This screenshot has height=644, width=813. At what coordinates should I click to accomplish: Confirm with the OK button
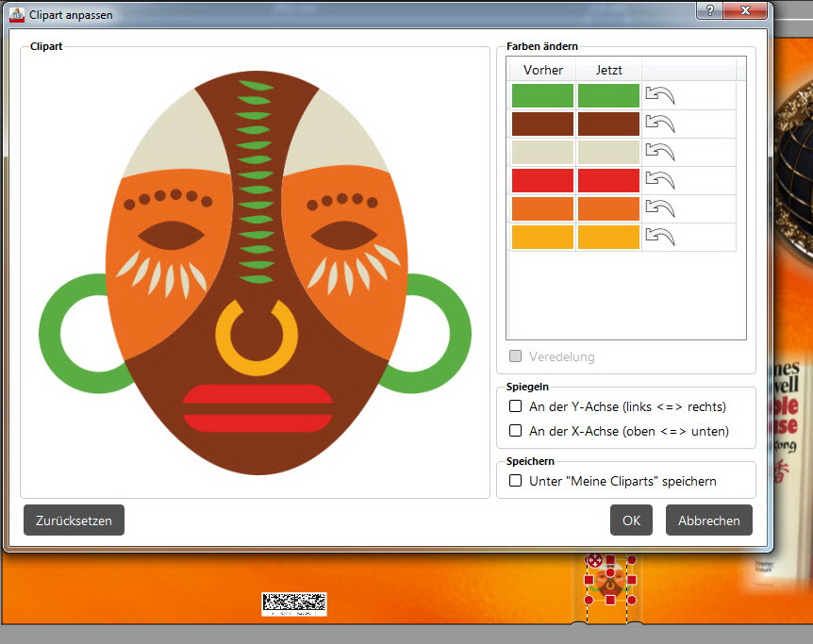631,520
